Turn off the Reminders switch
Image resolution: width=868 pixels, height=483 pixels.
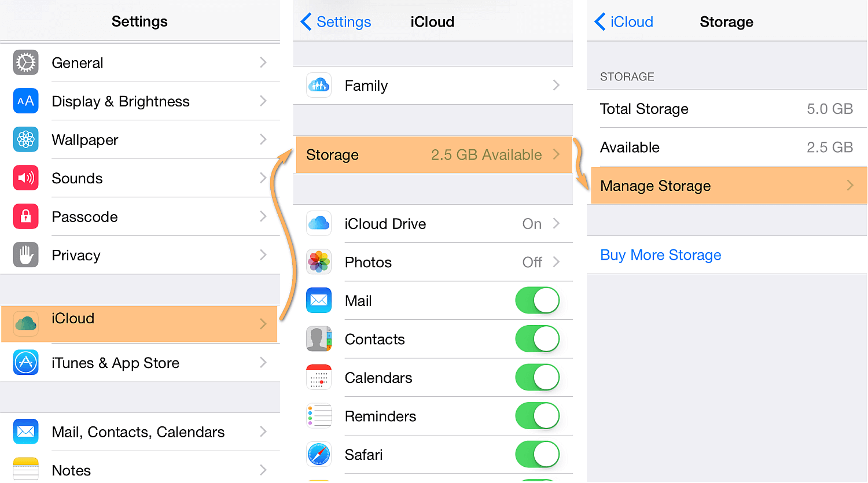[x=537, y=416]
